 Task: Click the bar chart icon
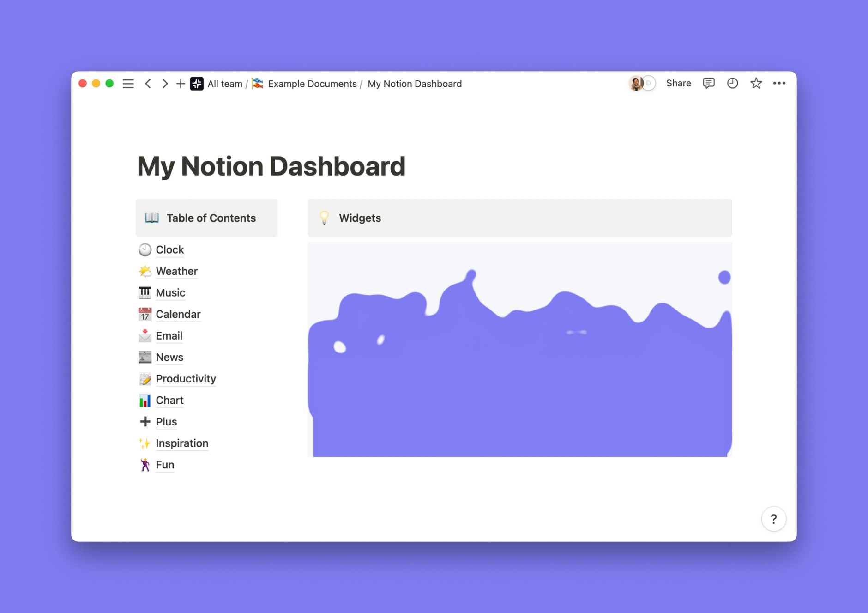(145, 400)
